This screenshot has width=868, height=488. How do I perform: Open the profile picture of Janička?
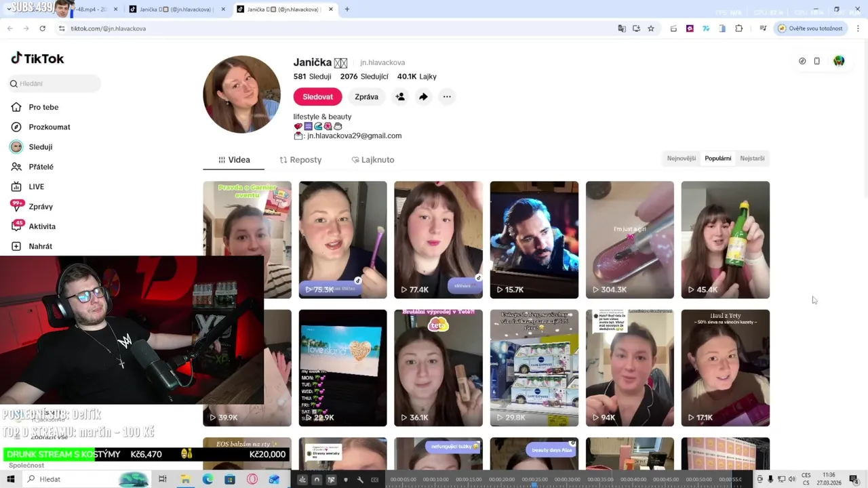tap(241, 94)
